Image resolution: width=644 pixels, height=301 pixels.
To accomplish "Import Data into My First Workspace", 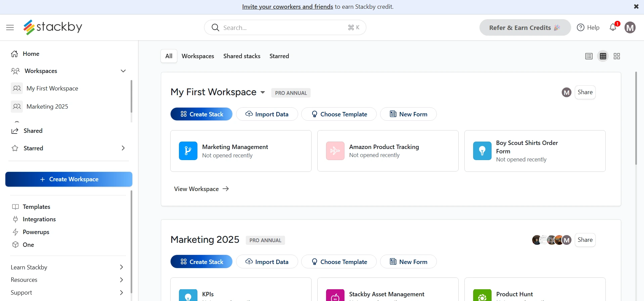I will [x=267, y=114].
